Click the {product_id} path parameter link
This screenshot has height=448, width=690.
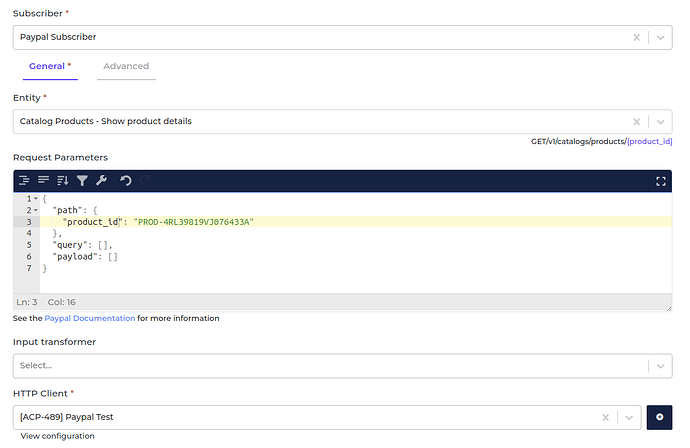650,141
